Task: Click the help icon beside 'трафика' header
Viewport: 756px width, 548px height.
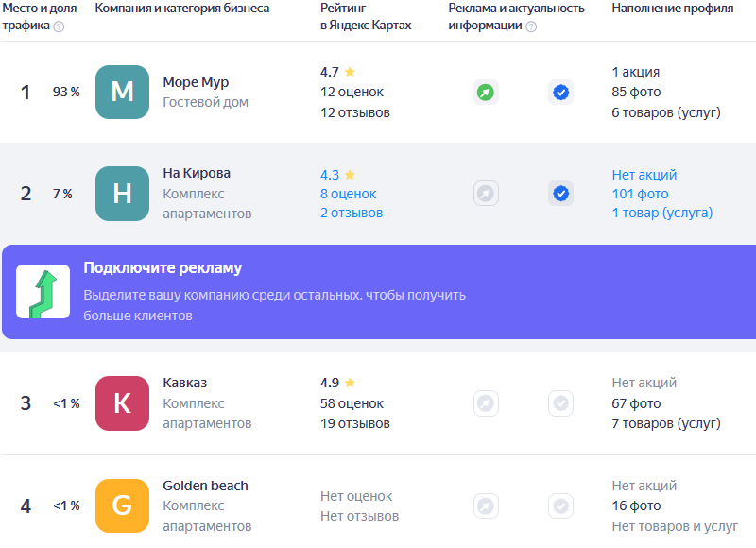Action: pos(59,26)
